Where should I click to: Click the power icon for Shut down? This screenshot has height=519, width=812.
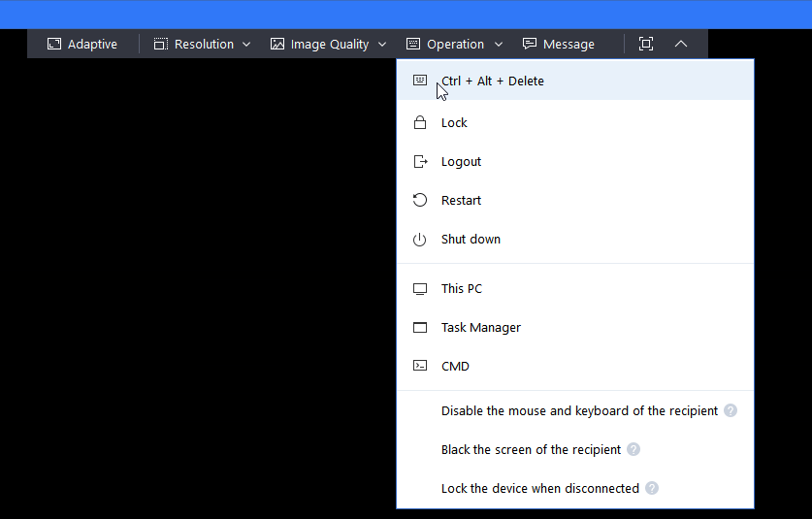tap(420, 240)
